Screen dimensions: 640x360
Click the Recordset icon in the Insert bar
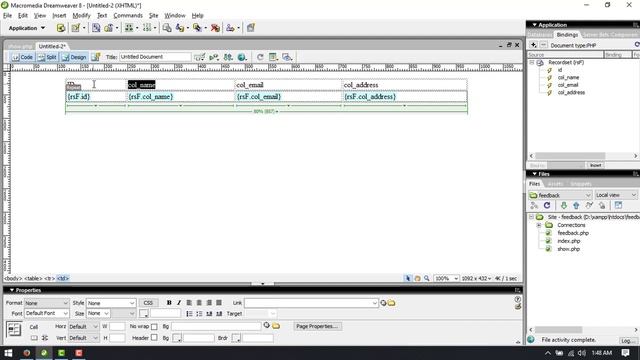click(61, 28)
